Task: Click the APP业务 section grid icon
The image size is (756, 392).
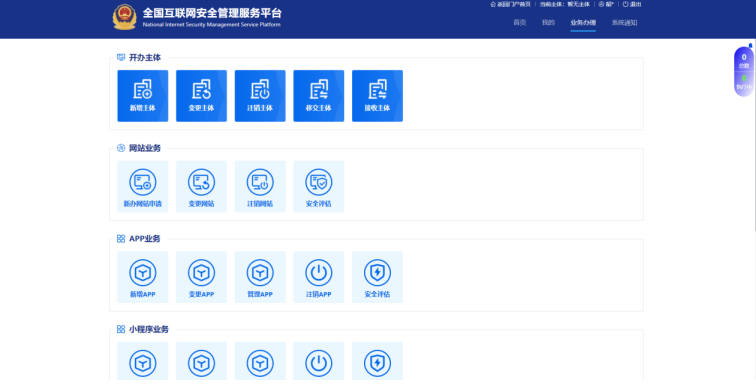Action: click(121, 239)
